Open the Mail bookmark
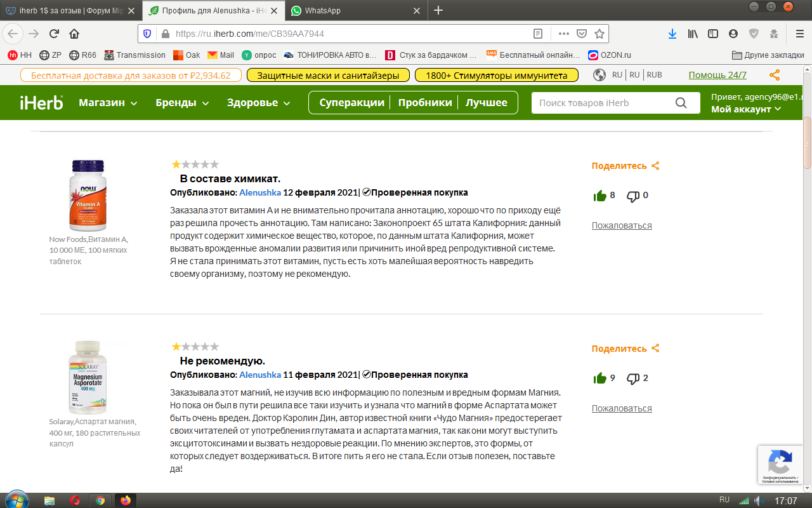This screenshot has height=508, width=812. click(221, 55)
